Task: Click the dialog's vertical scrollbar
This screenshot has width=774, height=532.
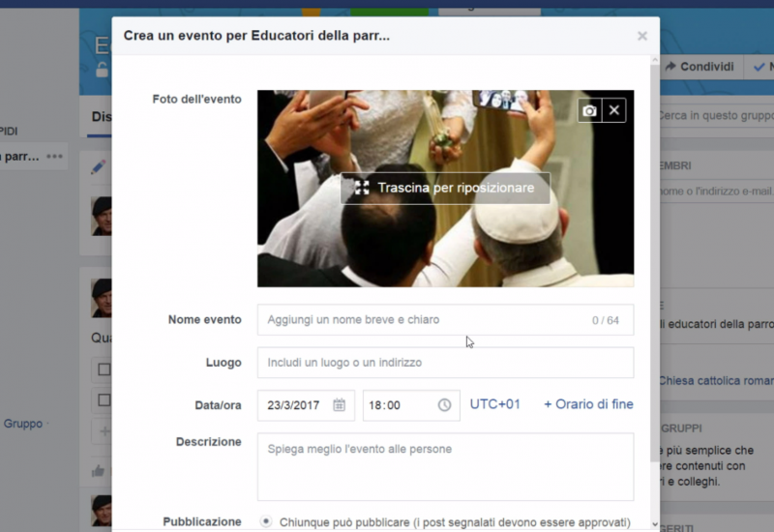Action: (654, 290)
